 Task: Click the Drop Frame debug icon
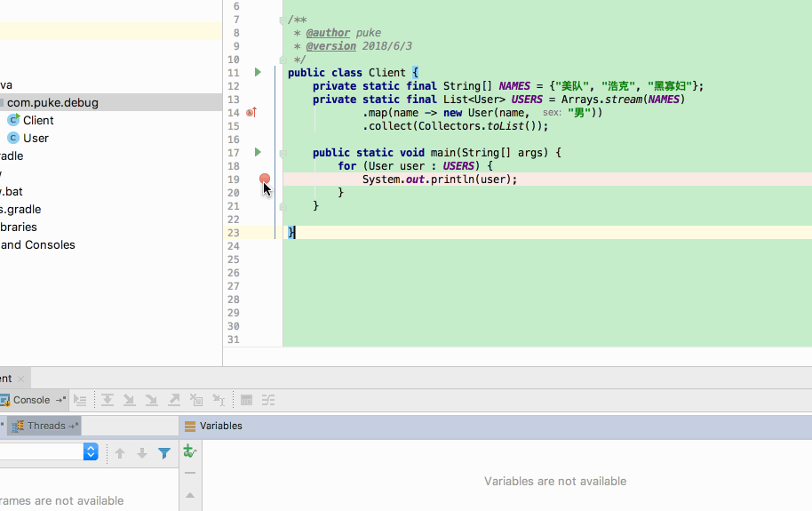click(x=196, y=400)
